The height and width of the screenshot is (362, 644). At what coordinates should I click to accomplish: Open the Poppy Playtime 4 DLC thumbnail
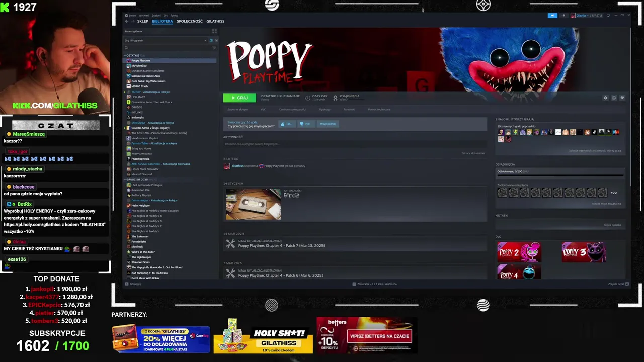(x=519, y=271)
